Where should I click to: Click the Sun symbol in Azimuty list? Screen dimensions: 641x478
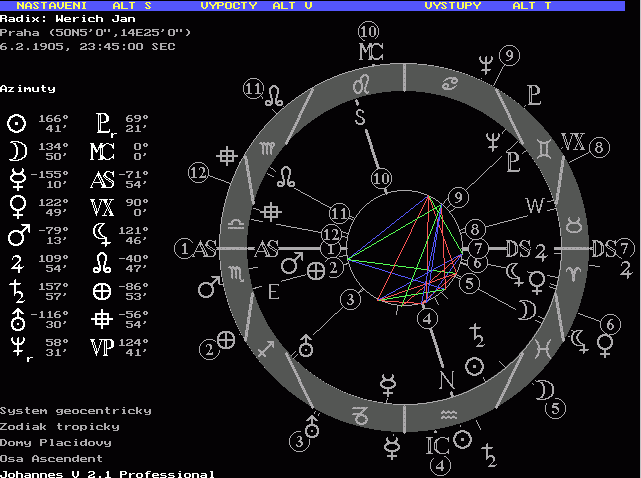(x=16, y=123)
